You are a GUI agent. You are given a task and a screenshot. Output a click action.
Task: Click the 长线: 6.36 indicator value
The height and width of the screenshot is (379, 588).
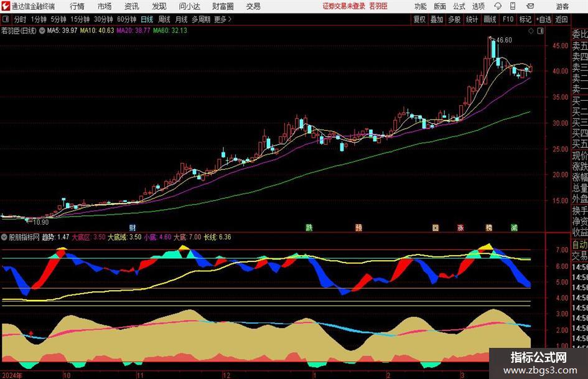(217, 237)
